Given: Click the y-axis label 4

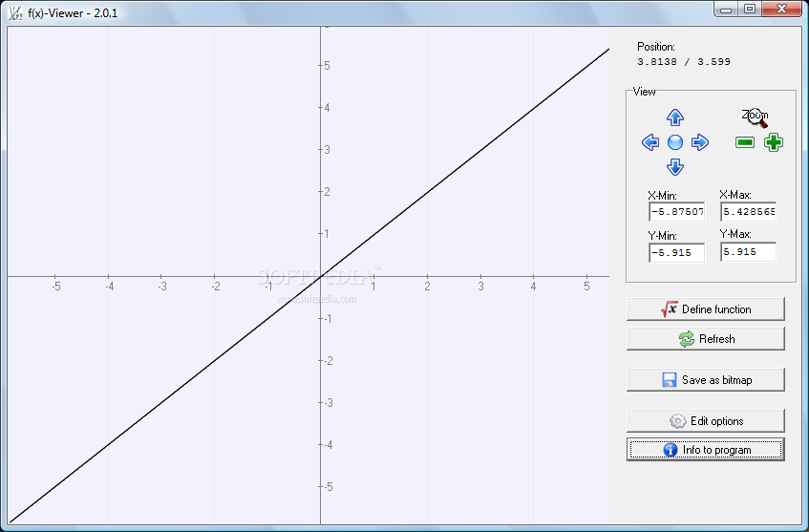Looking at the screenshot, I should click(327, 108).
